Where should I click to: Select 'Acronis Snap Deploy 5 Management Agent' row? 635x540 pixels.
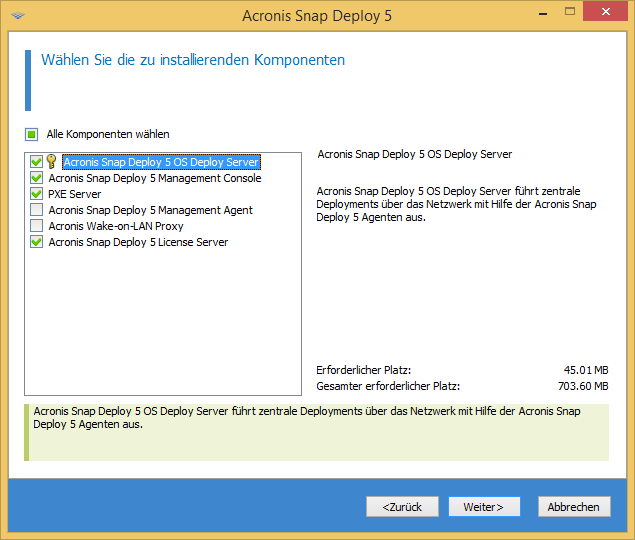[x=150, y=210]
